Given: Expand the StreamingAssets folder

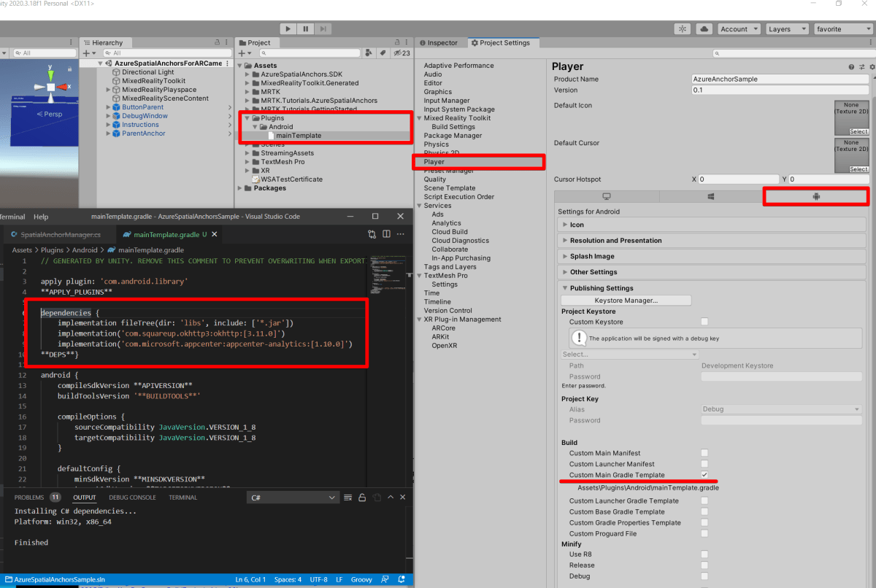Looking at the screenshot, I should pyautogui.click(x=247, y=153).
